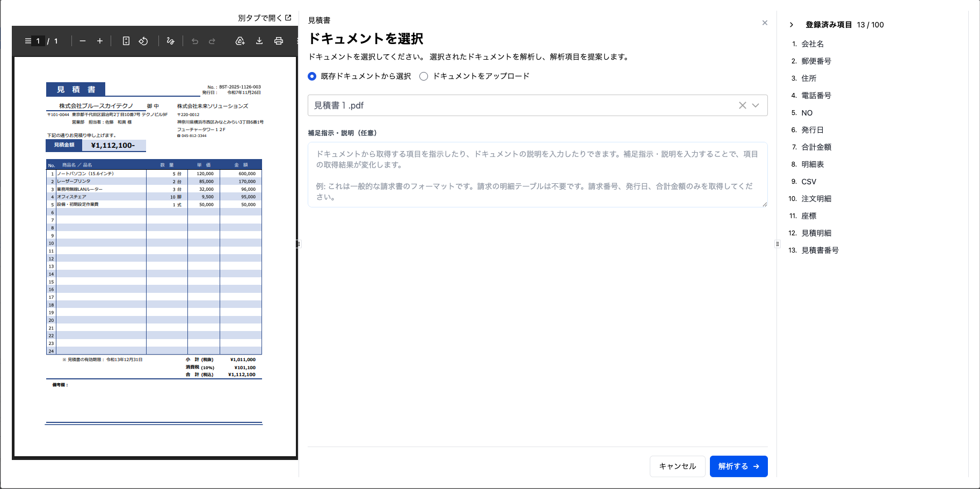The width and height of the screenshot is (980, 489).
Task: Save the PDF to Google Drive
Action: point(240,41)
